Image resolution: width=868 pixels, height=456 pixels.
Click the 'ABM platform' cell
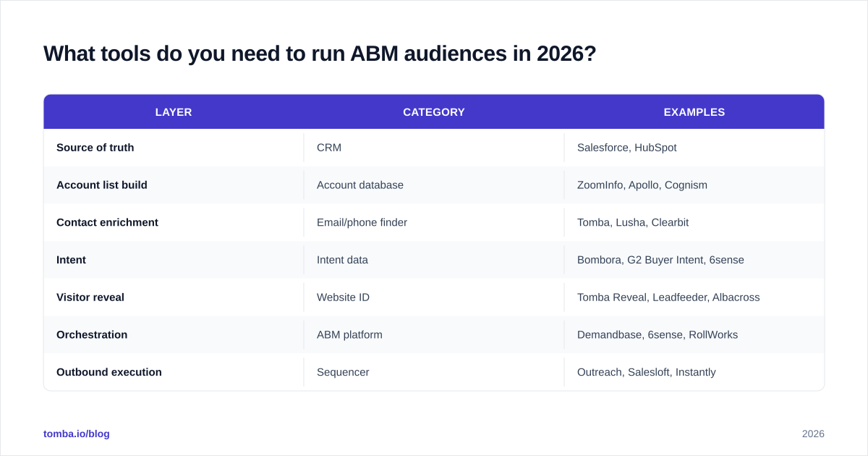(x=434, y=335)
